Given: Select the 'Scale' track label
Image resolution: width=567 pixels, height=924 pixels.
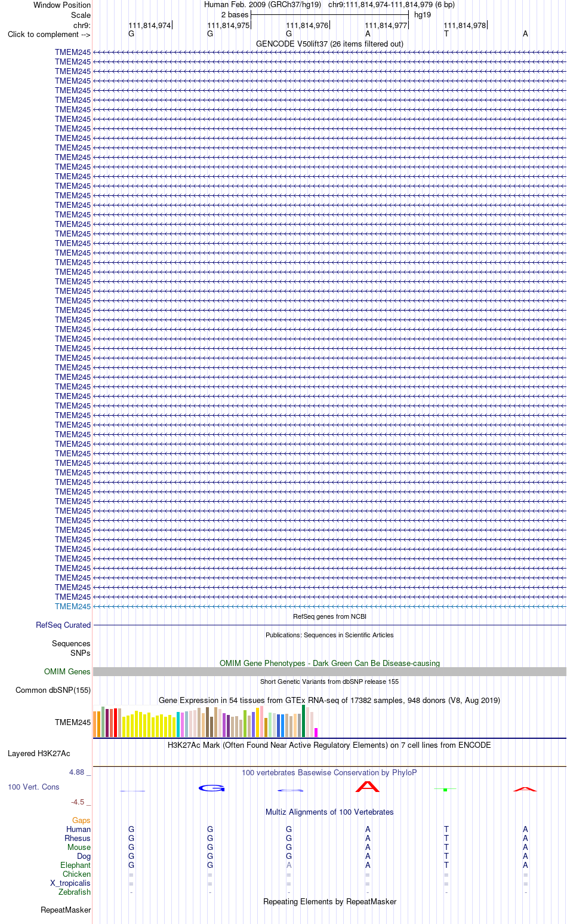Looking at the screenshot, I should [x=81, y=15].
